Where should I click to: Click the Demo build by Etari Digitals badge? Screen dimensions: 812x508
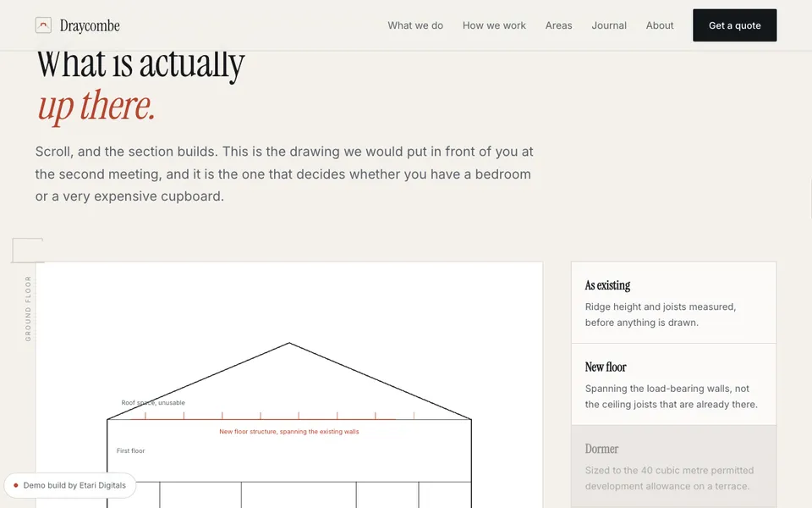(70, 485)
